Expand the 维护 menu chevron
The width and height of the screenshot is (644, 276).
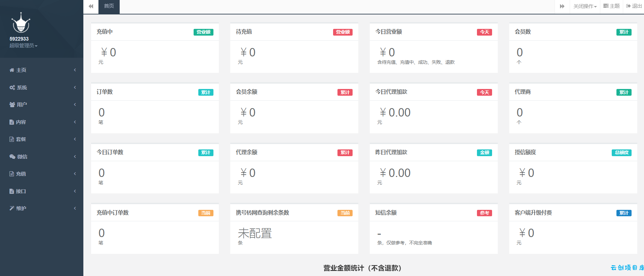tap(75, 209)
